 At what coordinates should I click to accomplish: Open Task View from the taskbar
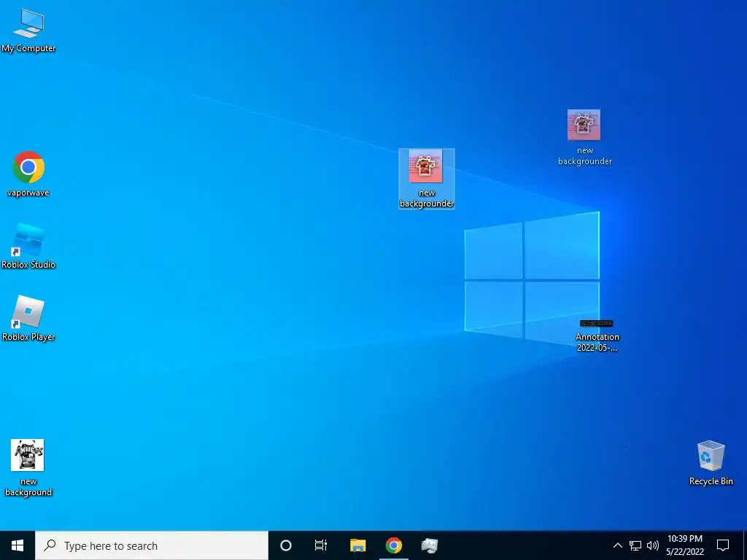click(x=321, y=545)
